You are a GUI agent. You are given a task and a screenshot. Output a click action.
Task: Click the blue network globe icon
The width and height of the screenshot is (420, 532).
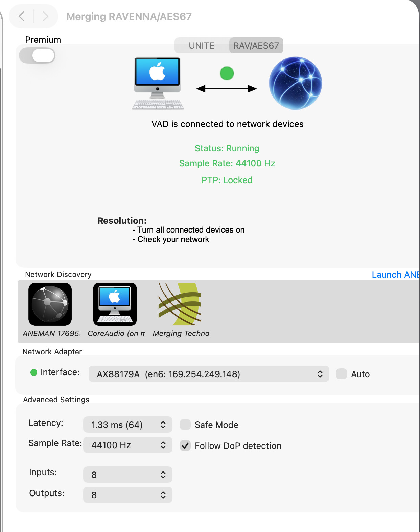pos(295,83)
